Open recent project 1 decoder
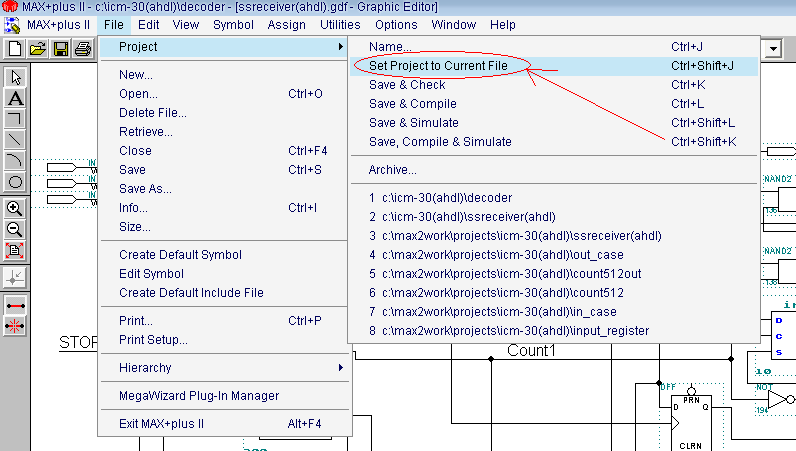 pyautogui.click(x=554, y=198)
